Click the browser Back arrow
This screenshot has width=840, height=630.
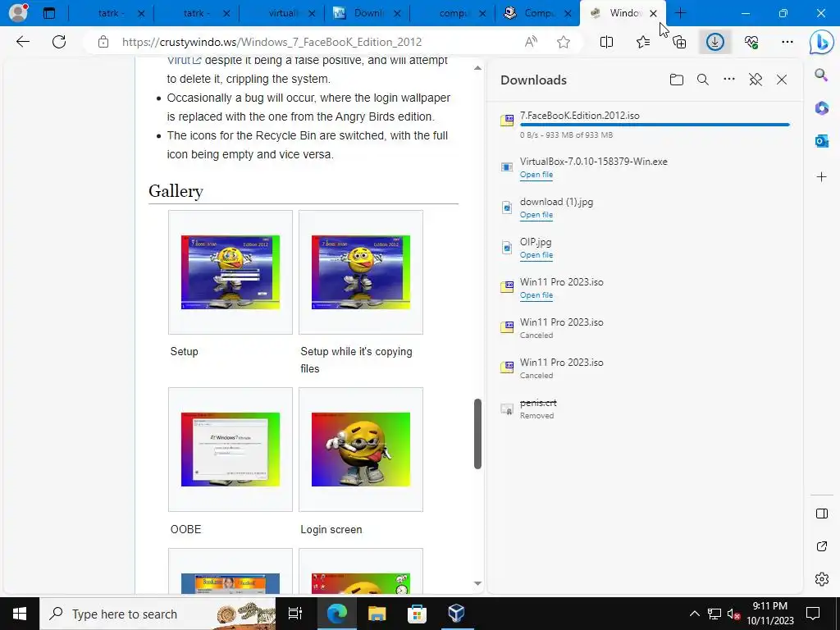tap(22, 42)
